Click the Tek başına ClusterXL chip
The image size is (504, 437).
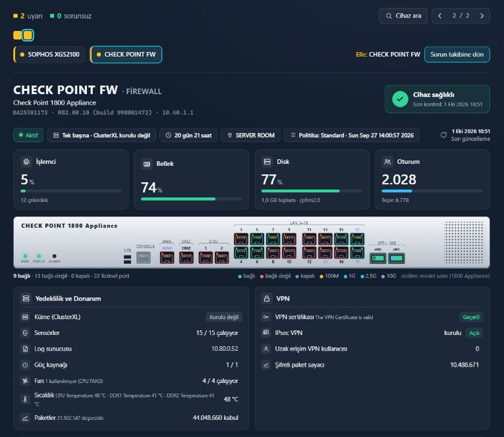[101, 135]
